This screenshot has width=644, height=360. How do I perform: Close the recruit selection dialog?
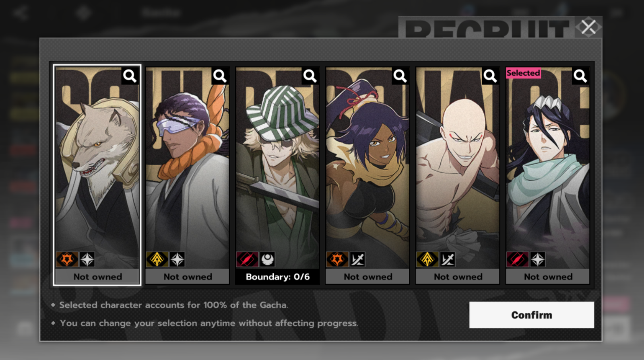pyautogui.click(x=588, y=27)
